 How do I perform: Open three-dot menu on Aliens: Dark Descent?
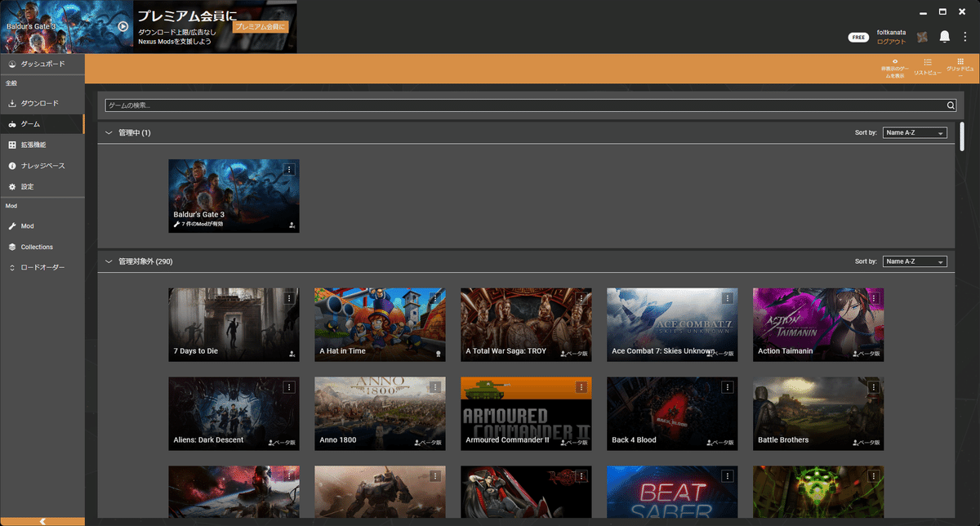[x=288, y=387]
